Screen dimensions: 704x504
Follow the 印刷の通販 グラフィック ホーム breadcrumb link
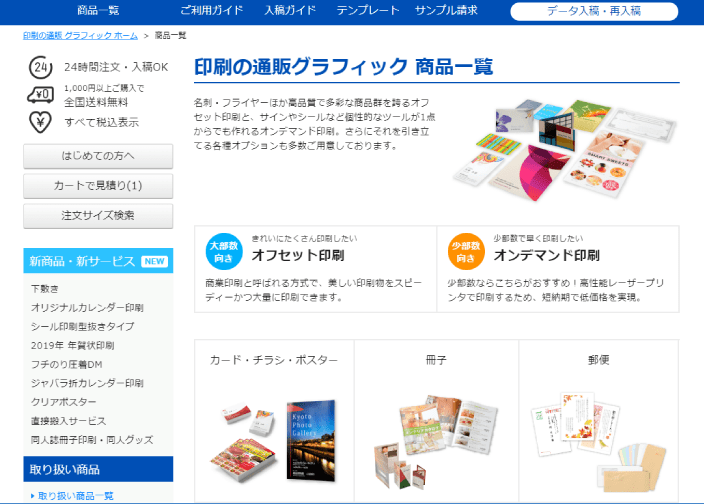[x=80, y=35]
